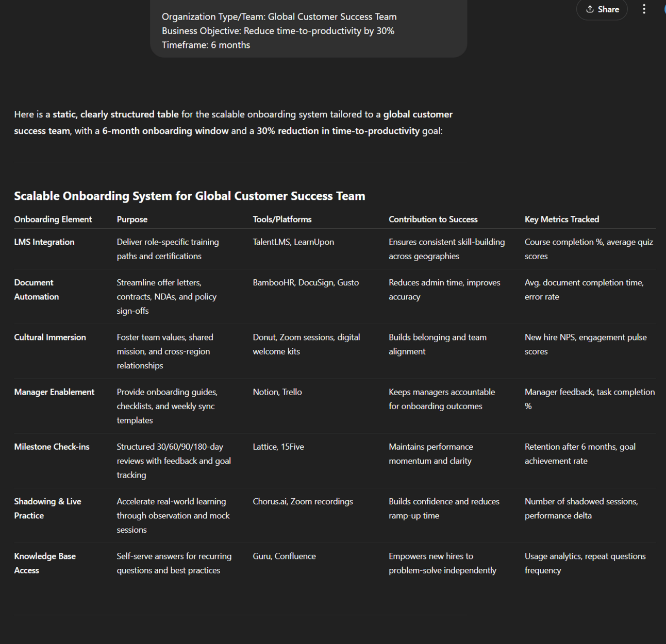
Task: Click the intro paragraph starting 'Here is a static'
Action: coord(233,123)
